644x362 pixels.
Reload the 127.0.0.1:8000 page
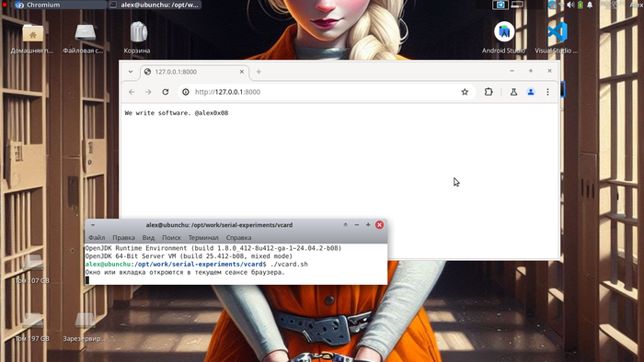166,92
